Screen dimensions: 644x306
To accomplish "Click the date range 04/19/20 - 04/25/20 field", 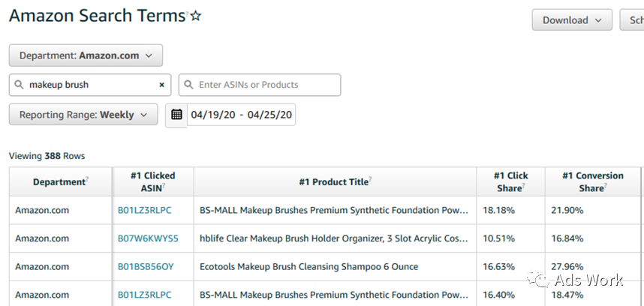I will coord(241,115).
